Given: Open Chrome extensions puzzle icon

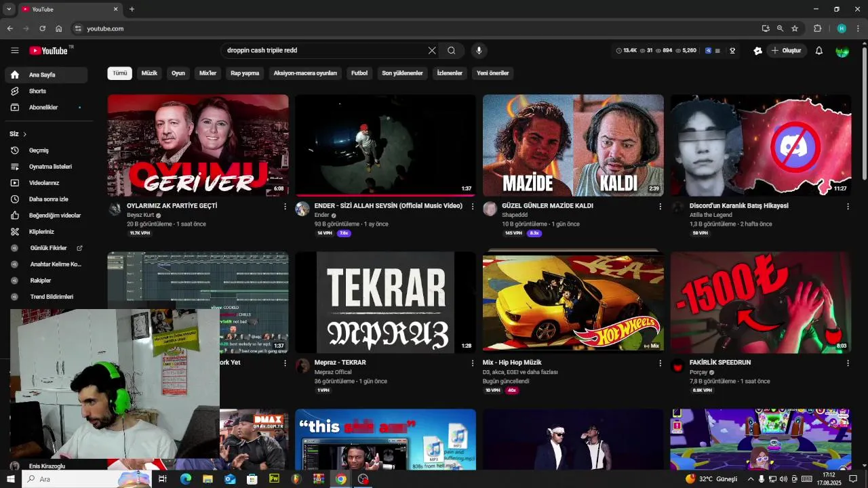Looking at the screenshot, I should (x=818, y=28).
